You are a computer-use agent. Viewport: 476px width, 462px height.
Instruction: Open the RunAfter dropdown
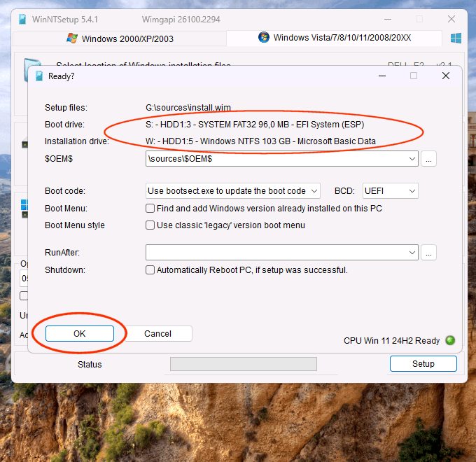click(412, 253)
